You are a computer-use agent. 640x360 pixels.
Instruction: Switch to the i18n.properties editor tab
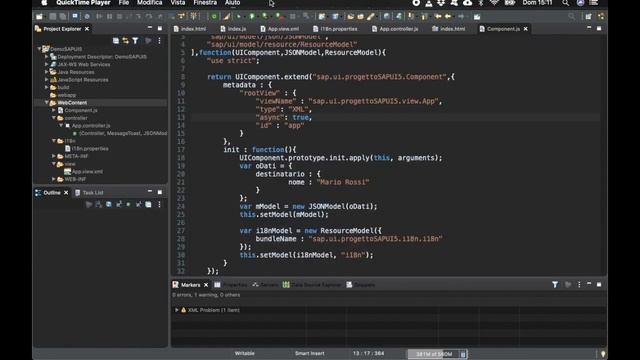[335, 29]
